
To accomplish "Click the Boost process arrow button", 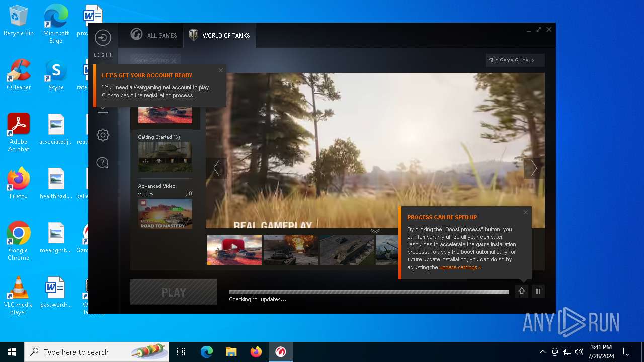I will pos(522,291).
